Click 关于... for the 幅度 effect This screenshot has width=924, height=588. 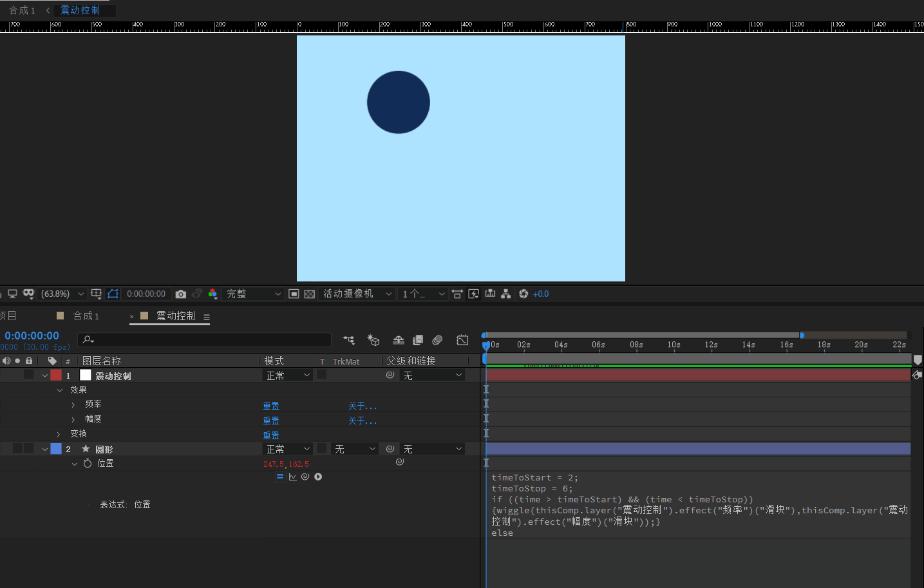click(x=363, y=421)
